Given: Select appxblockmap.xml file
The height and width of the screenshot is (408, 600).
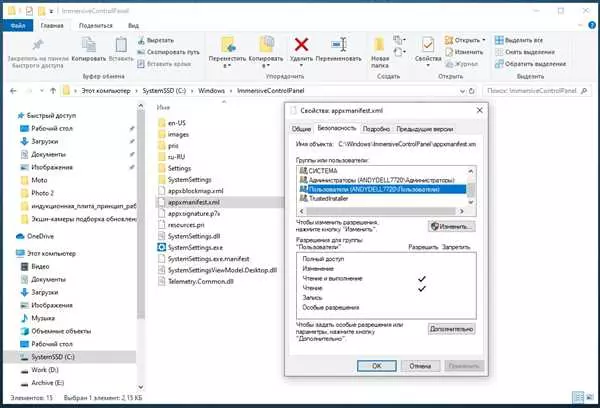Looking at the screenshot, I should pos(195,191).
